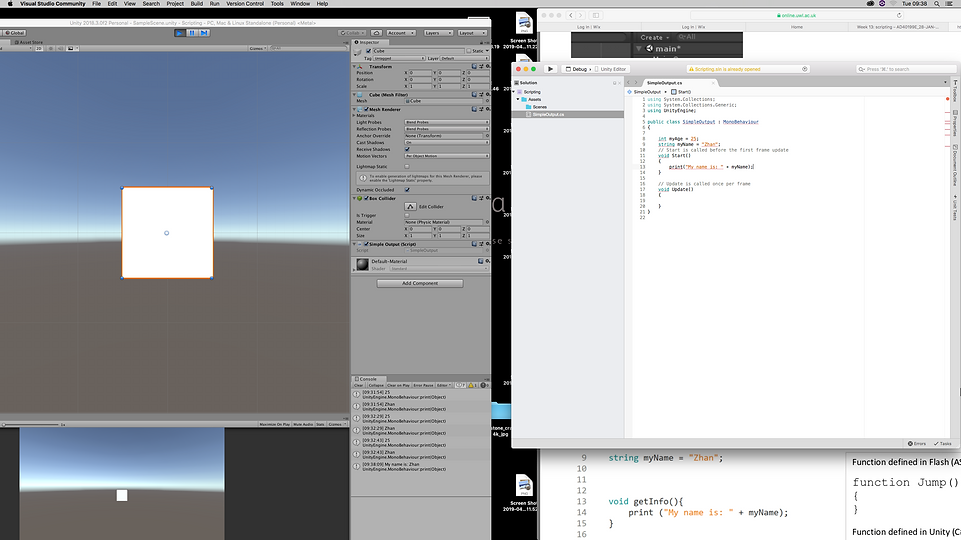Open the Version Control menu

(x=245, y=4)
